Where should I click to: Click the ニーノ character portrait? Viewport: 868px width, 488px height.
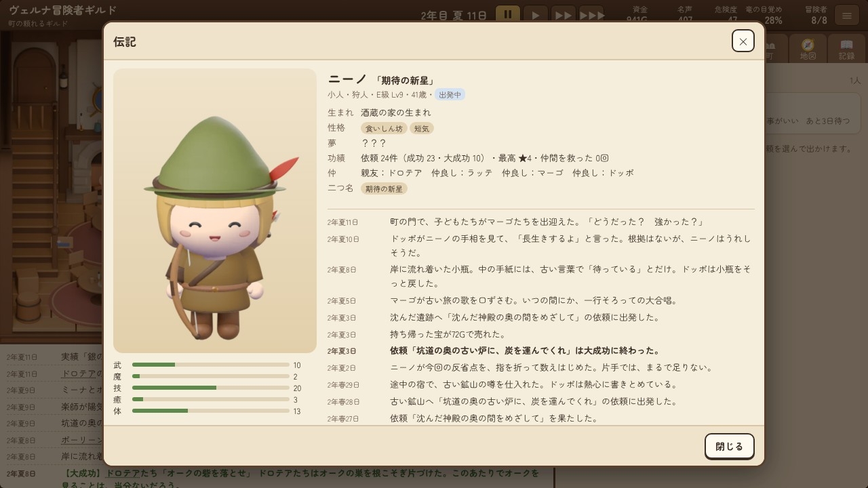pos(215,211)
